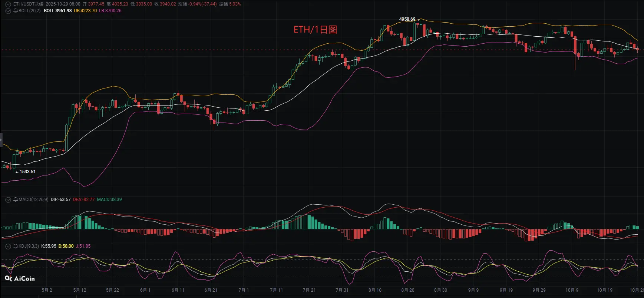Click the change value -0.94%(-37.44)
Viewport: 644px width, 298px height.
(x=202, y=4)
